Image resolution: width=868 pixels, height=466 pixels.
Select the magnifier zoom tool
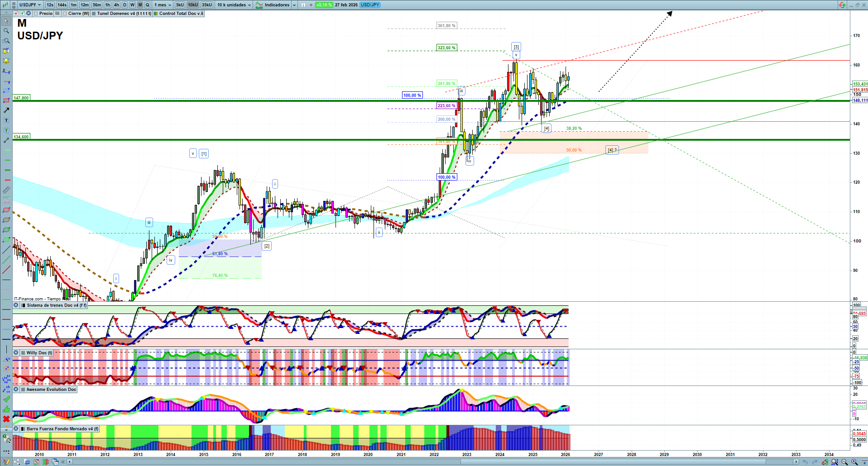[x=6, y=31]
